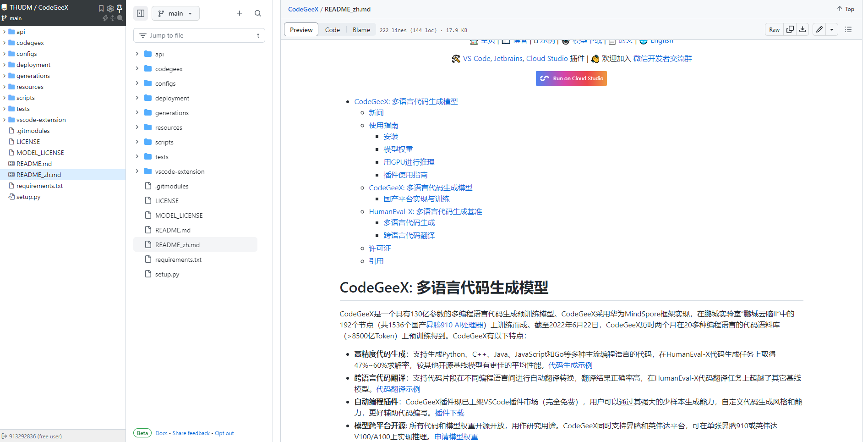Jump to 许可证 section link
The image size is (868, 442).
[380, 249]
